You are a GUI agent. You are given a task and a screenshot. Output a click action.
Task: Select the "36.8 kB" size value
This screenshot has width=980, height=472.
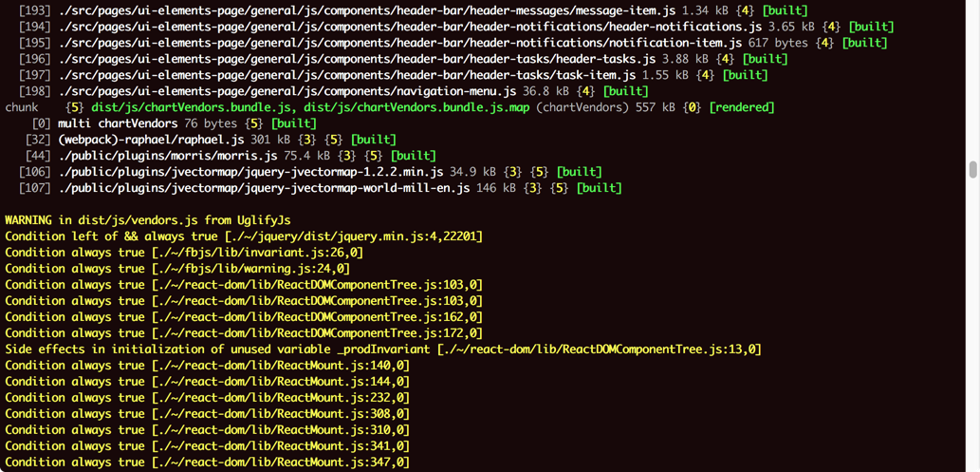(545, 91)
